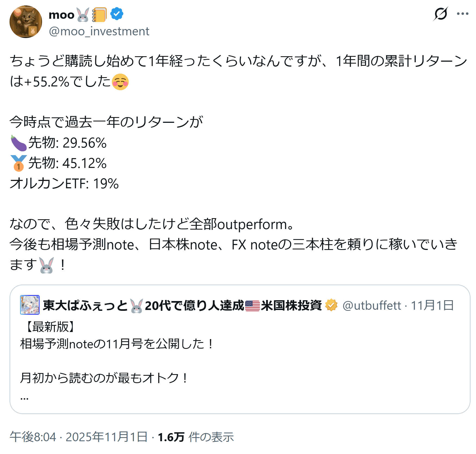The image size is (476, 454).
Task: Click the blushing face emoji after +55.2%
Action: tap(120, 82)
